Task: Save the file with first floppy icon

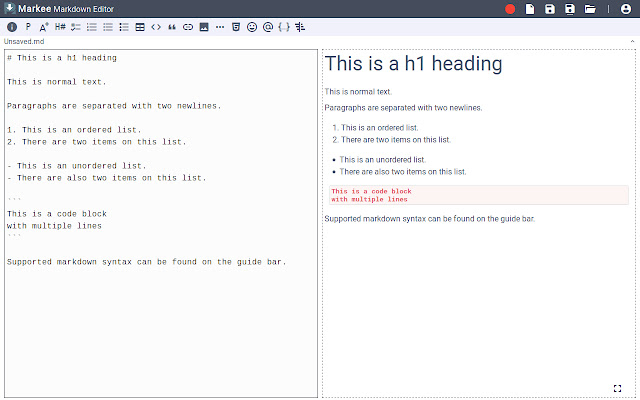Action: coord(550,9)
